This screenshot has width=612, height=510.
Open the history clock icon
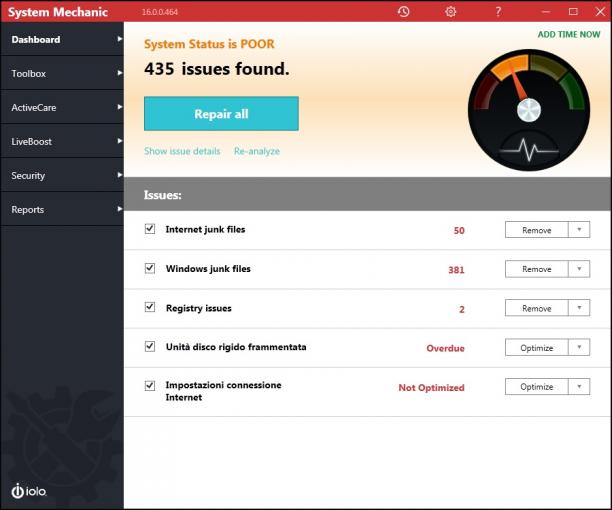[x=403, y=12]
